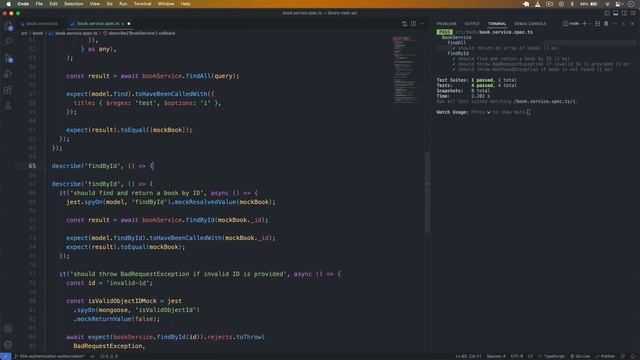Image resolution: width=640 pixels, height=360 pixels.
Task: Select the node terminal shell label
Action: pos(571,24)
